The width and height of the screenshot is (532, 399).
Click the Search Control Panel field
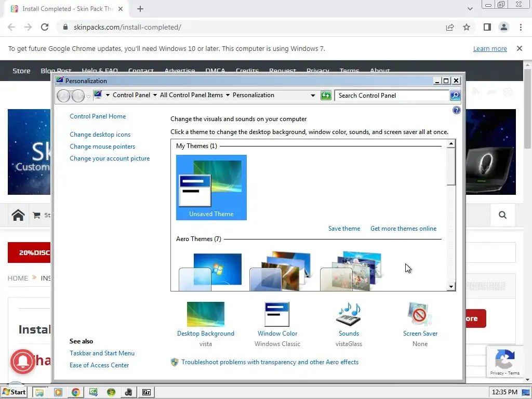[392, 96]
